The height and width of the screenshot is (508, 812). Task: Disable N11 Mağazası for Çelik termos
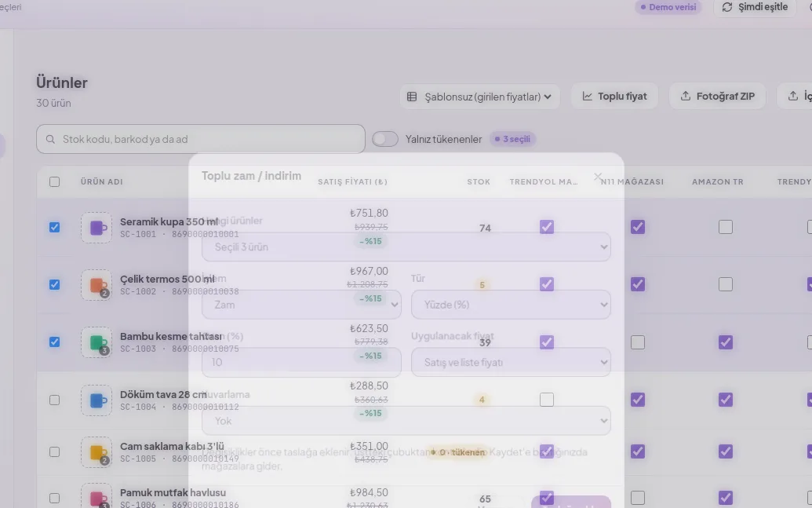pos(638,284)
